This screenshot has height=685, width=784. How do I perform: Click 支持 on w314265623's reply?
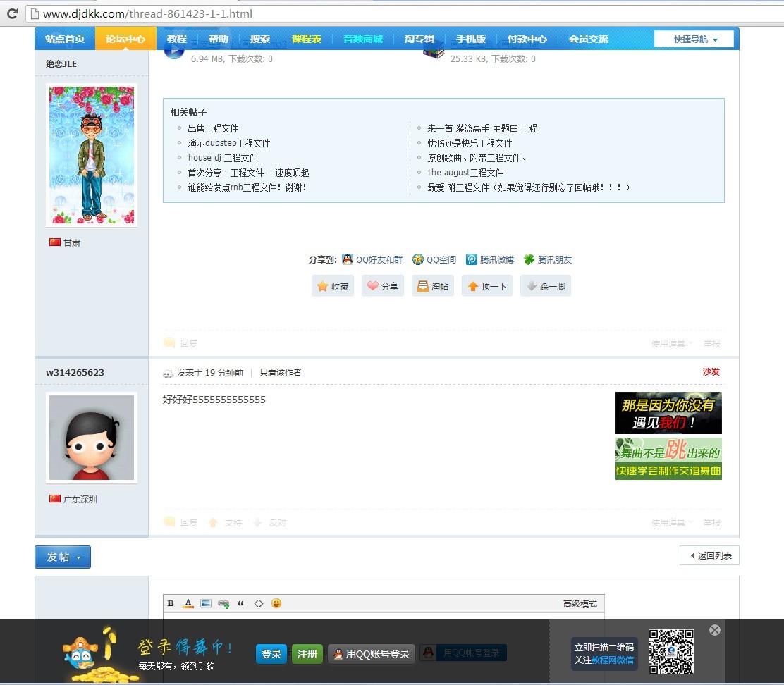(225, 523)
